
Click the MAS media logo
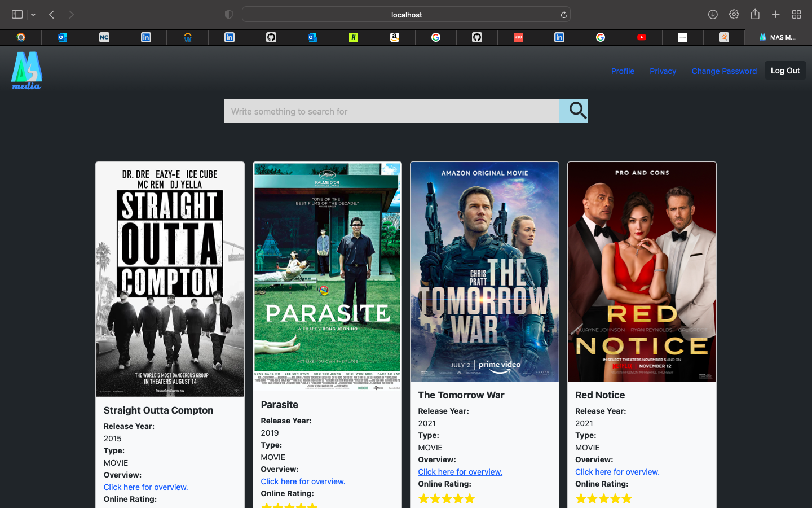(x=27, y=71)
